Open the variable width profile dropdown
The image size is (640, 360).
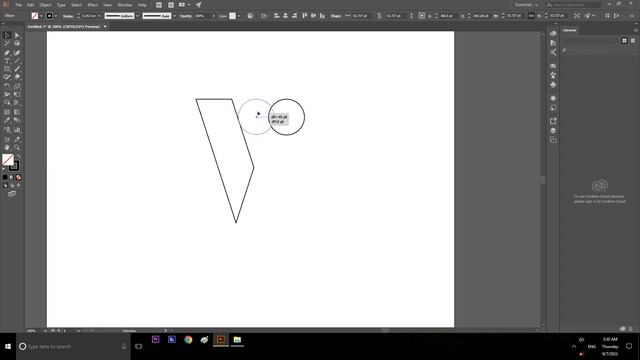tap(137, 16)
